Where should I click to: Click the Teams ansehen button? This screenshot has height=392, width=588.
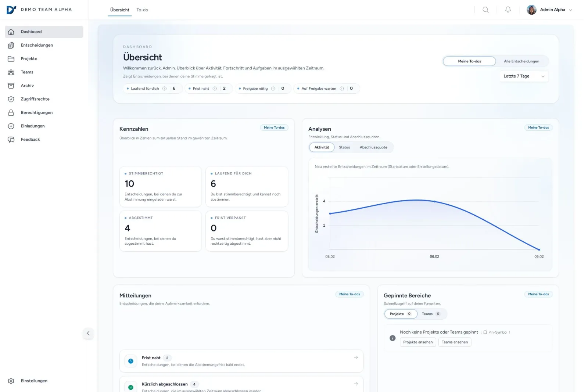455,342
